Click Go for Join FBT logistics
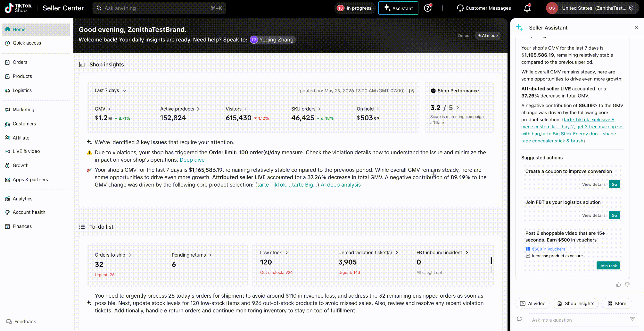The width and height of the screenshot is (644, 331). click(x=614, y=215)
